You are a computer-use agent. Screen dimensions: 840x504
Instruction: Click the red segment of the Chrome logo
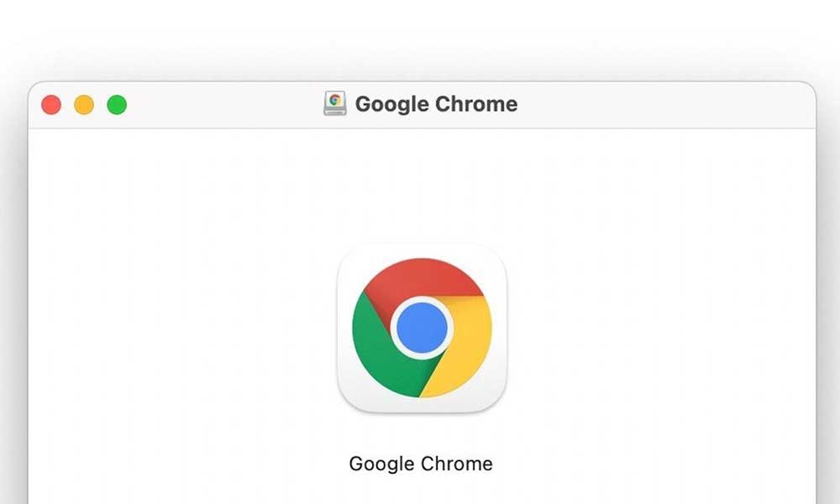(424, 277)
